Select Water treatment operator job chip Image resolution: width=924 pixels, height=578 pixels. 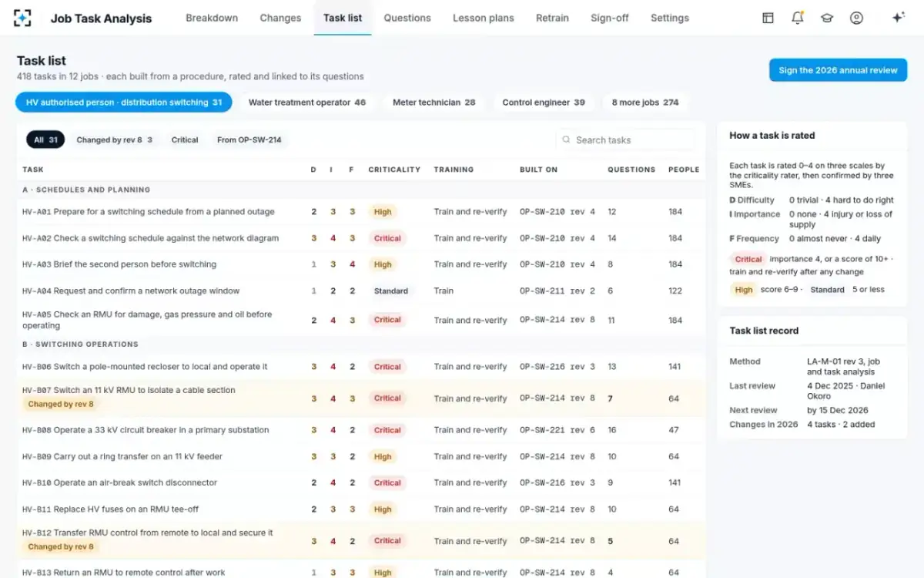coord(306,102)
